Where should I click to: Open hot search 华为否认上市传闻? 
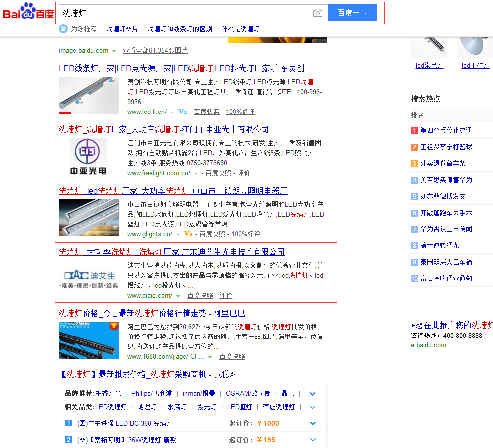coord(446,229)
